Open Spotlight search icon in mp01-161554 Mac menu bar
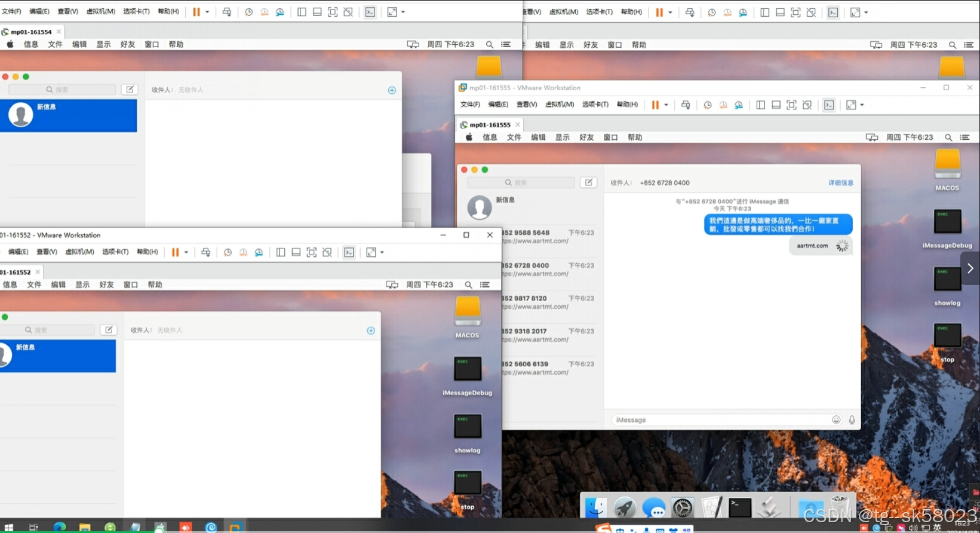 coord(490,44)
